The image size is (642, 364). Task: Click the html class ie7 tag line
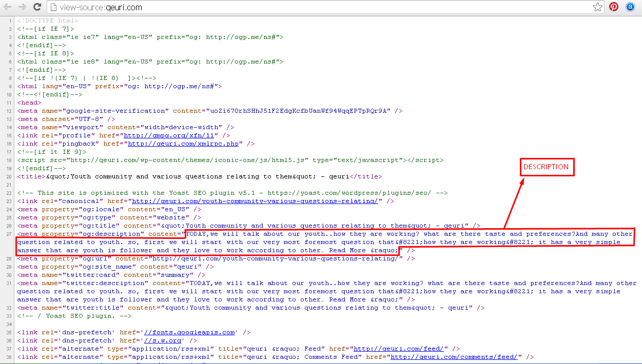(x=150, y=37)
